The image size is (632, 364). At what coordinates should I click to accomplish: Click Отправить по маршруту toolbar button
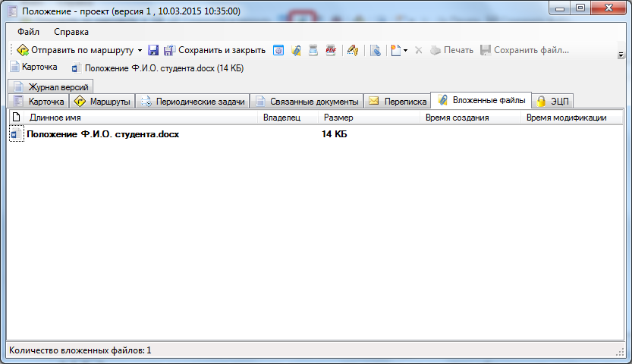(x=75, y=50)
